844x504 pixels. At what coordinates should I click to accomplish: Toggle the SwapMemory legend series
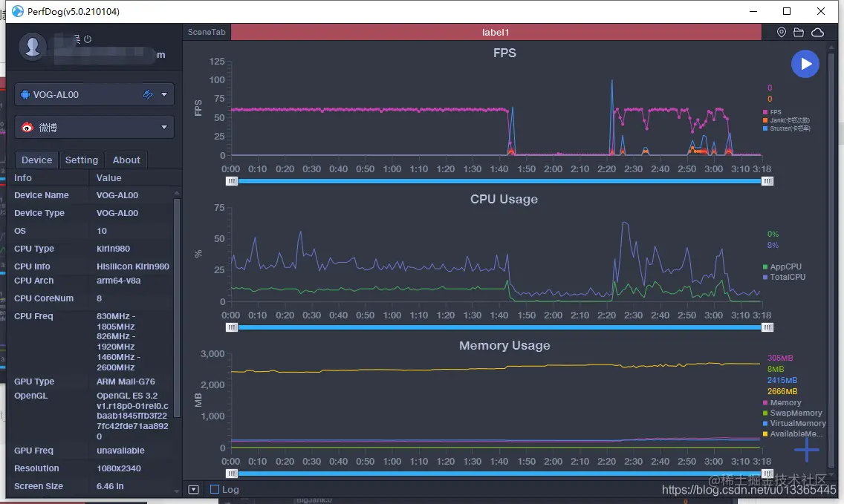pos(792,413)
